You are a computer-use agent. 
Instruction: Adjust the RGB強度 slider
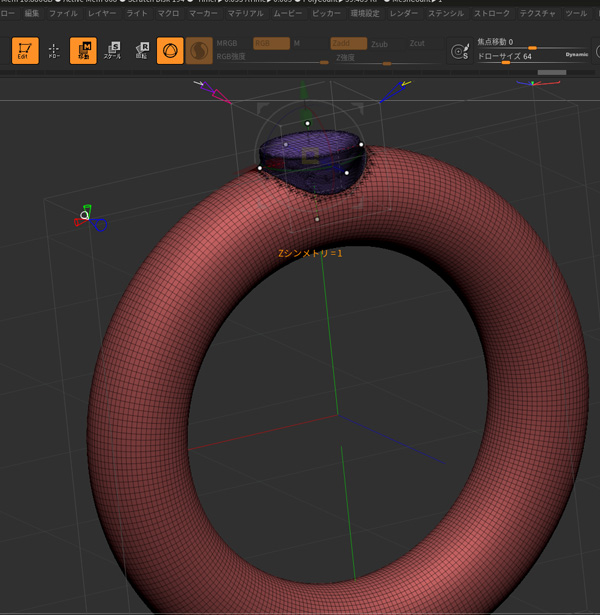tap(273, 57)
